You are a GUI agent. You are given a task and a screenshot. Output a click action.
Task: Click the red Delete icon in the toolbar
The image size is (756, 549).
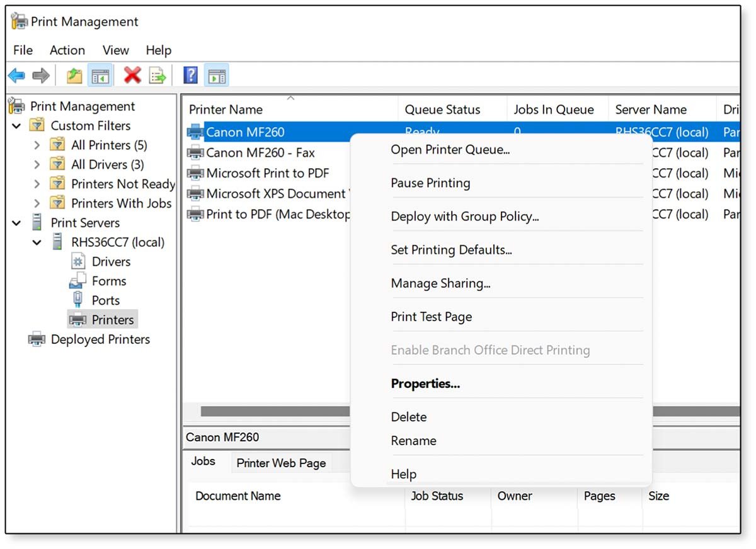click(134, 75)
